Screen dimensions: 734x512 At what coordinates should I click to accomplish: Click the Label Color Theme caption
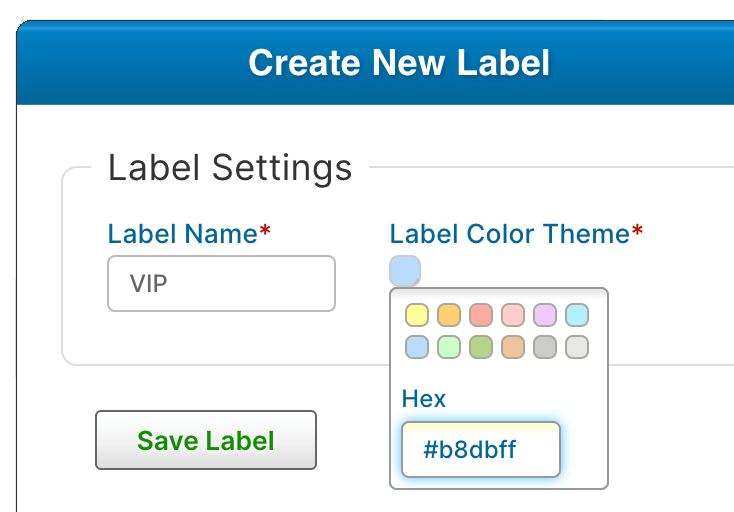[509, 234]
